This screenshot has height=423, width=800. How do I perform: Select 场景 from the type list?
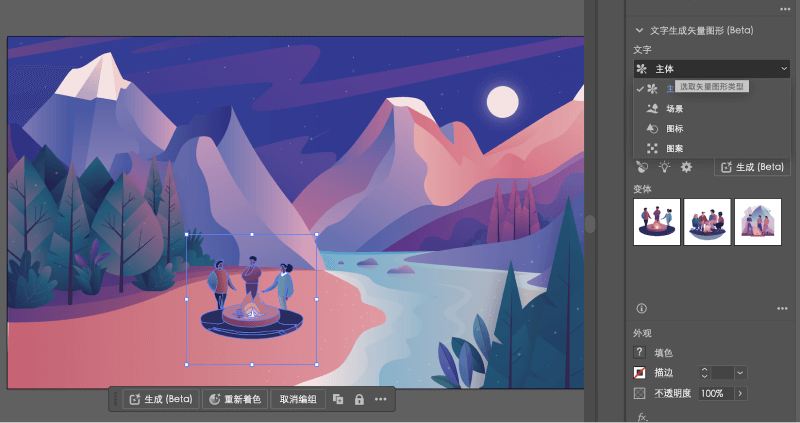click(675, 108)
